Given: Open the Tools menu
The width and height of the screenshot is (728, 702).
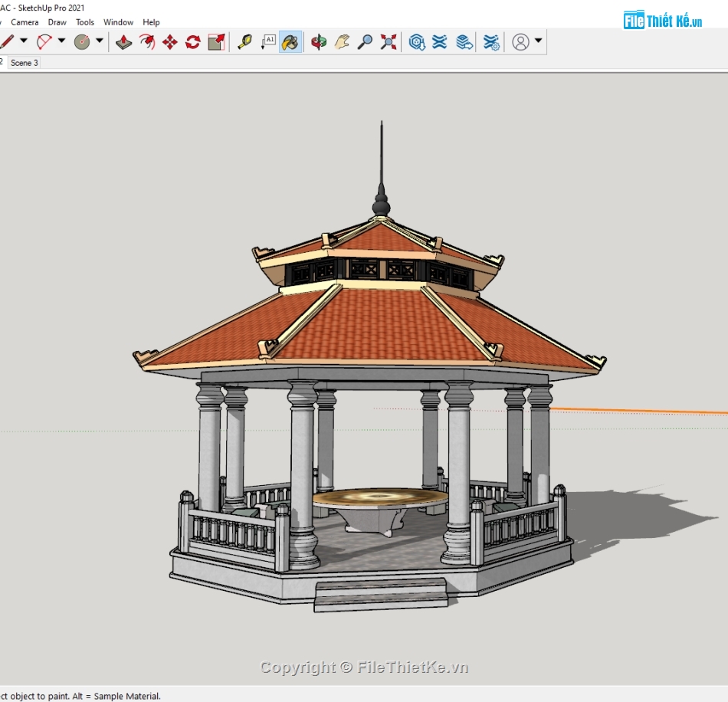Looking at the screenshot, I should click(85, 22).
